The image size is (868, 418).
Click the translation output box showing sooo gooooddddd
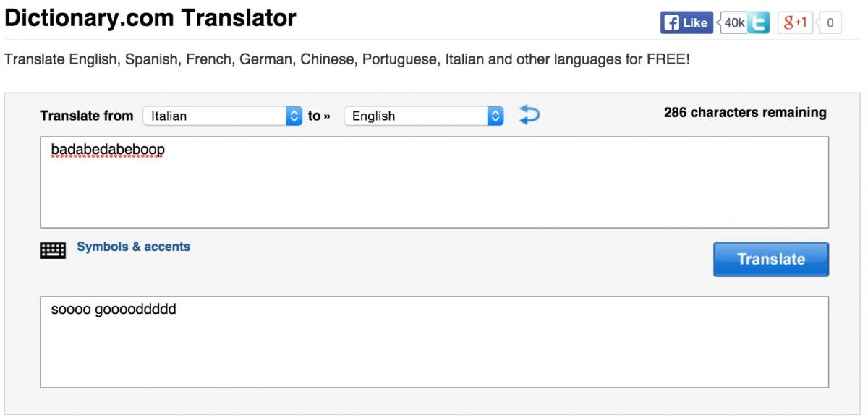[434, 341]
